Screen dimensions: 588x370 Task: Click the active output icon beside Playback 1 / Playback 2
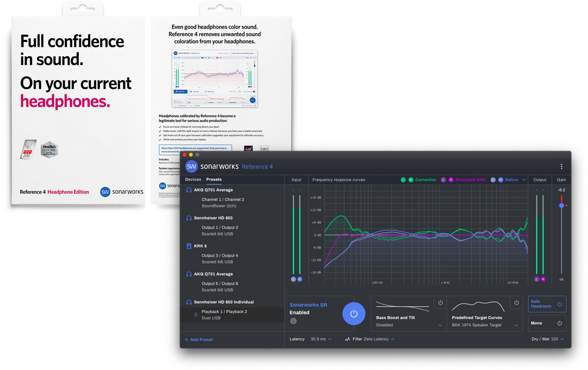point(197,315)
